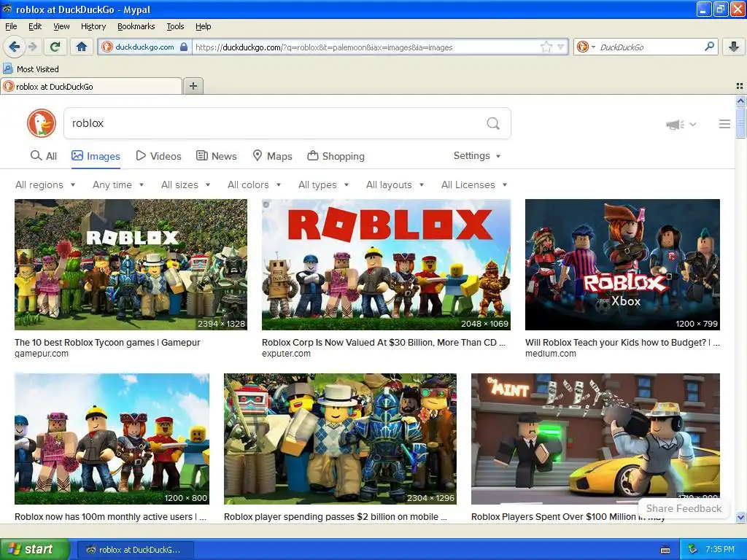Open the Home page with the house icon
This screenshot has height=560, width=747.
coord(82,47)
